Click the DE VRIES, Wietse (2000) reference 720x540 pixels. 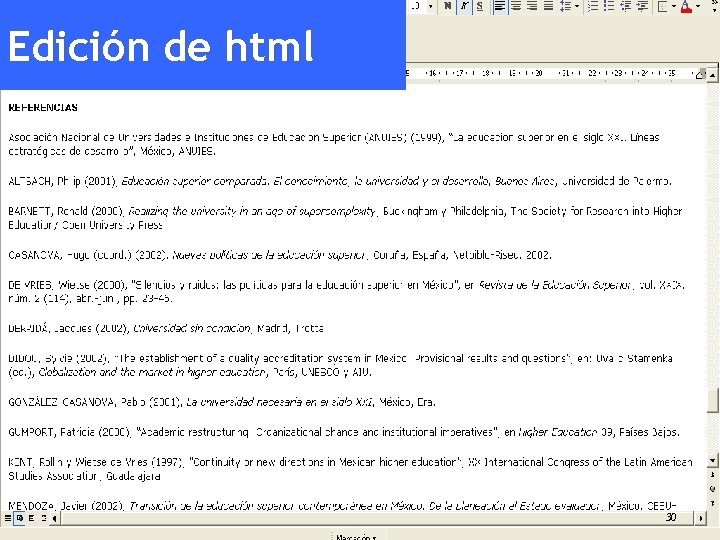tap(347, 292)
